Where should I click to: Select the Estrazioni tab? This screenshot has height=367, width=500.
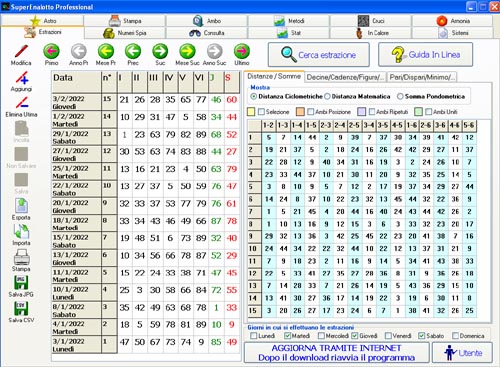pos(43,32)
